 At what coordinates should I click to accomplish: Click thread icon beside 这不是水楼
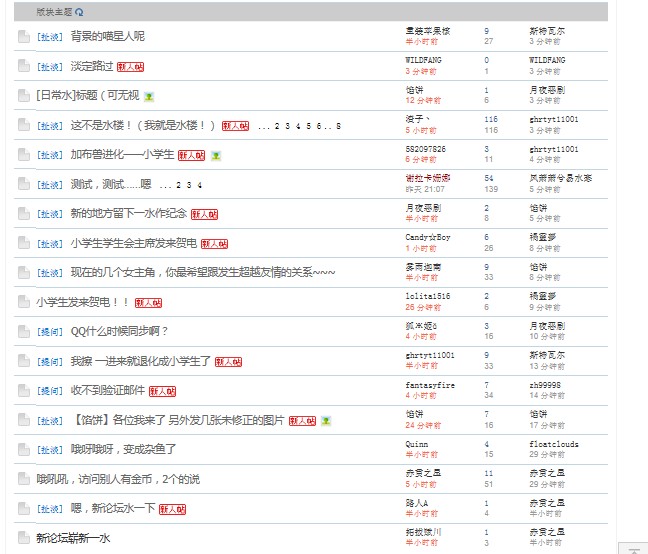pyautogui.click(x=24, y=125)
